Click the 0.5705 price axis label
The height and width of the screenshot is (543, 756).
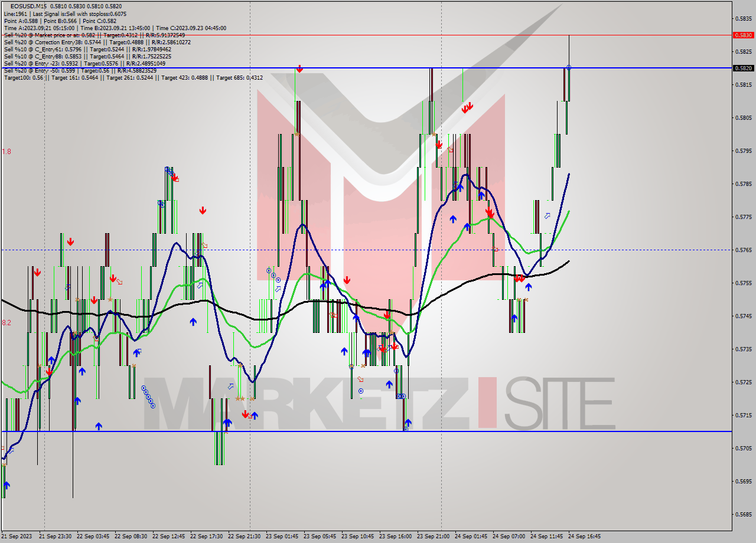coord(743,448)
